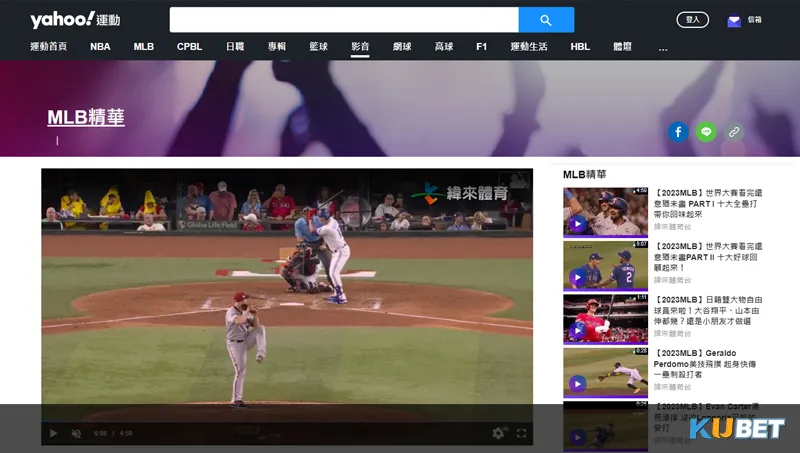Open Evan Carter video title link
This screenshot has width=800, height=453.
click(x=706, y=417)
